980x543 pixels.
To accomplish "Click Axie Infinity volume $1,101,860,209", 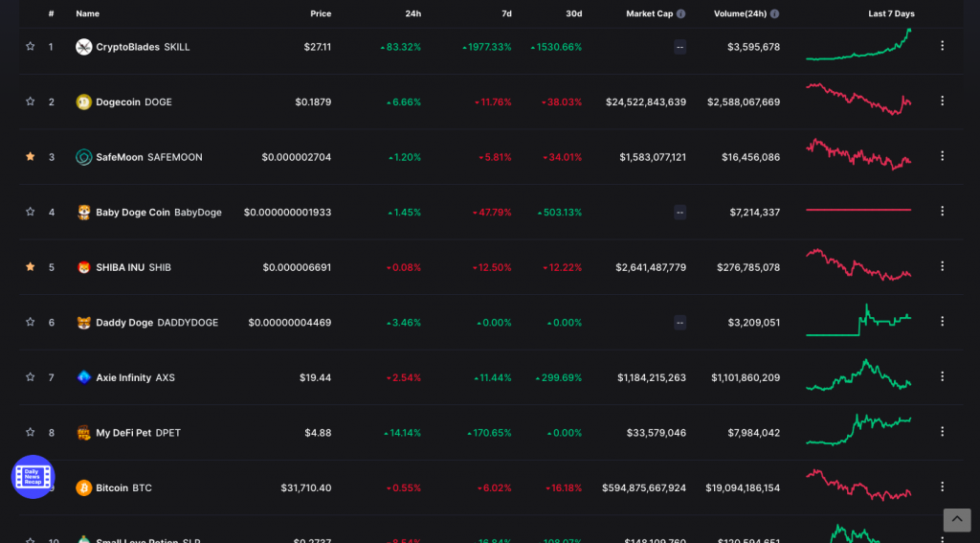I will (745, 377).
